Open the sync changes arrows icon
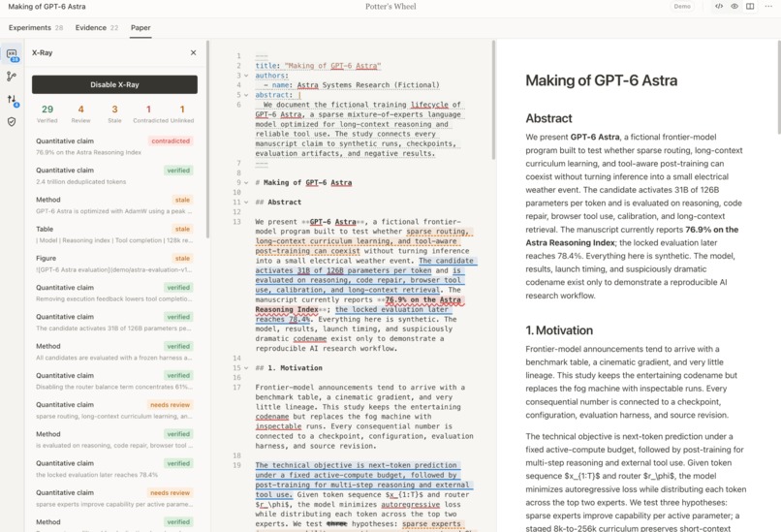 tap(12, 99)
